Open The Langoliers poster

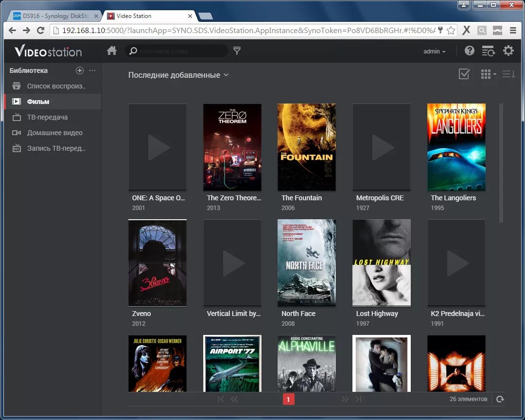click(x=456, y=147)
